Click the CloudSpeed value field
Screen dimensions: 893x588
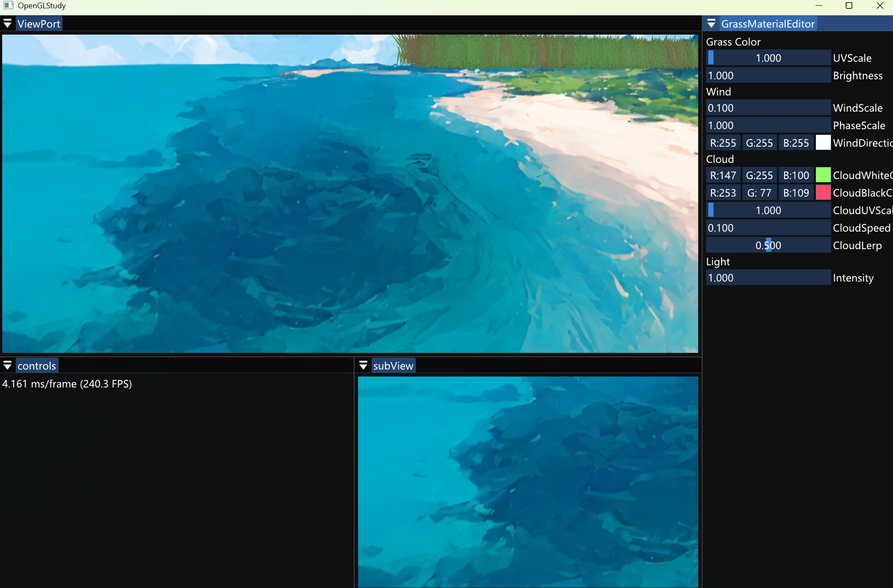[768, 227]
